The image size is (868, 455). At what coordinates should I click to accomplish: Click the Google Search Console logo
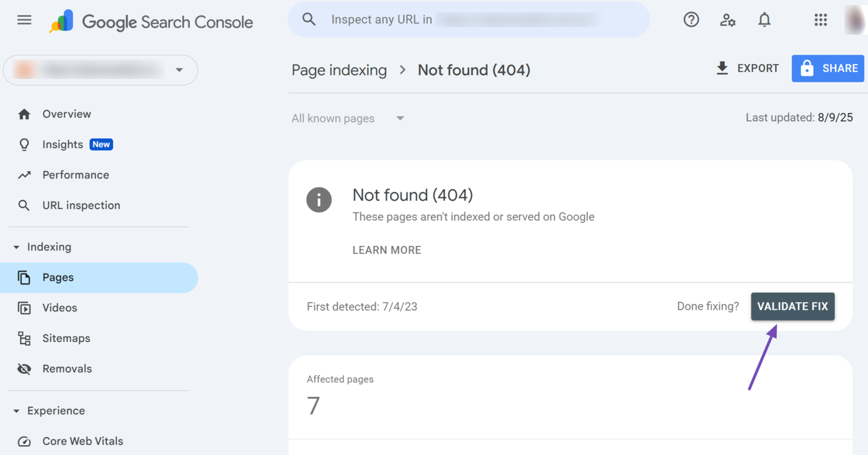pos(151,22)
